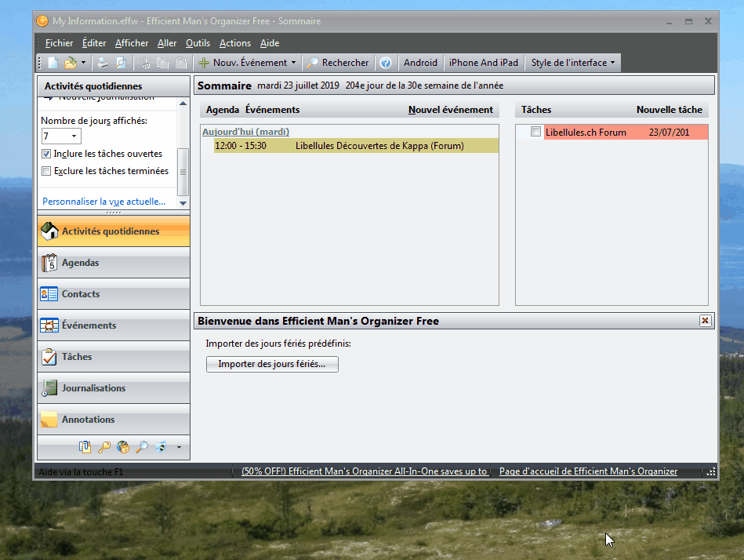Expand the Nouv. Événement dropdown arrow

coord(294,63)
